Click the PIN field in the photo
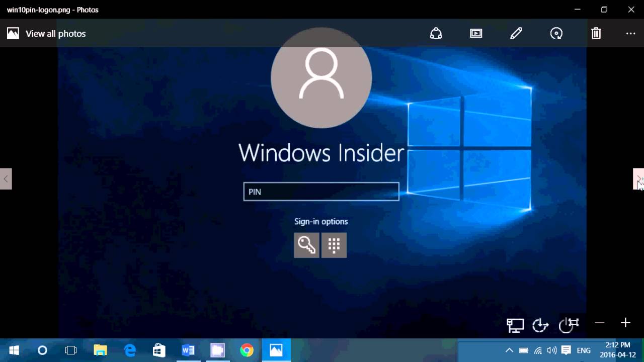The width and height of the screenshot is (644, 362). tap(321, 192)
